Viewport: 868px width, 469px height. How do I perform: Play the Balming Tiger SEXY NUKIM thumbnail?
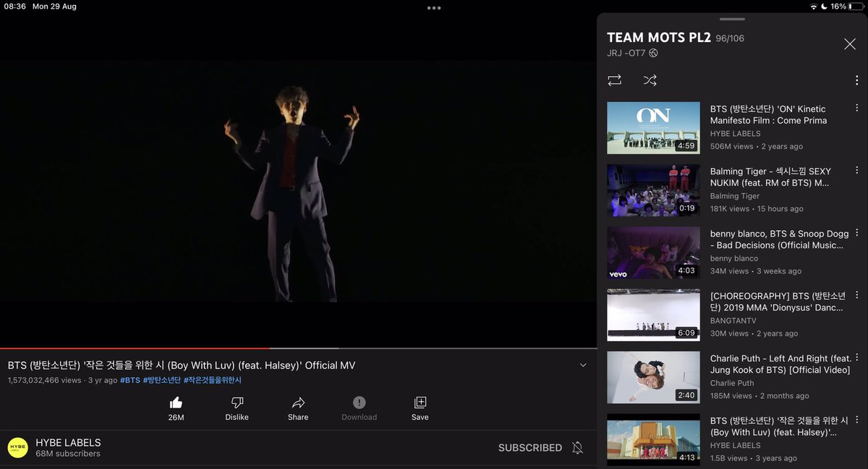coord(653,190)
